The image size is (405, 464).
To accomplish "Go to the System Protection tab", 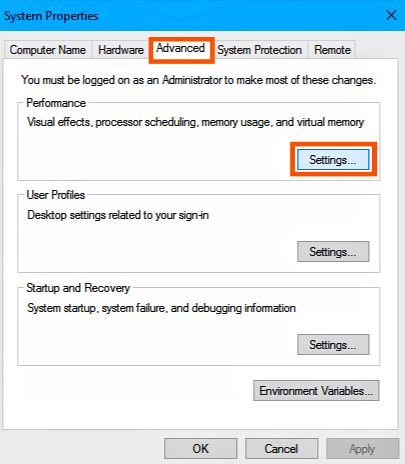I will (259, 50).
